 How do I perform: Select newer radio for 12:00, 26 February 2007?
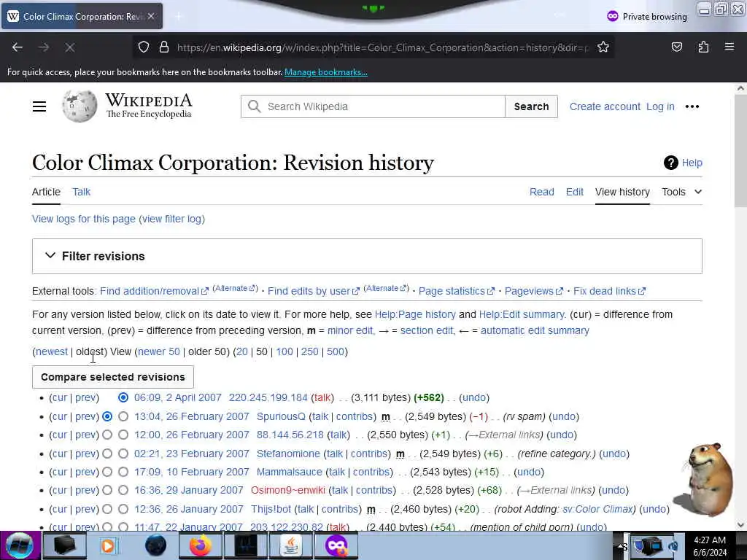pyautogui.click(x=123, y=435)
